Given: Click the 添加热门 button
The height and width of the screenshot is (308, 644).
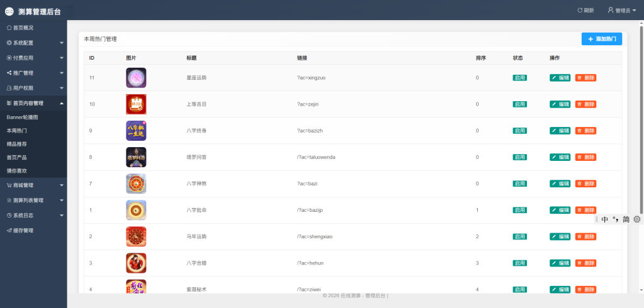Looking at the screenshot, I should 601,39.
